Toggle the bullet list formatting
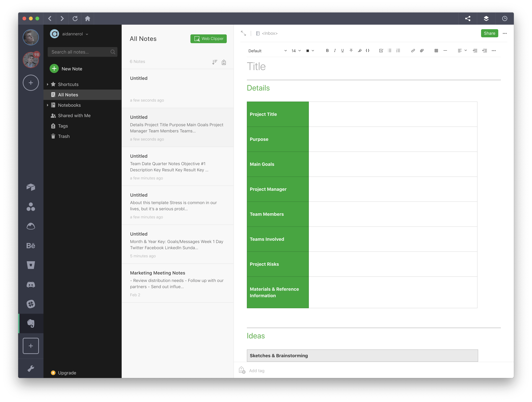532x402 pixels. pyautogui.click(x=389, y=51)
